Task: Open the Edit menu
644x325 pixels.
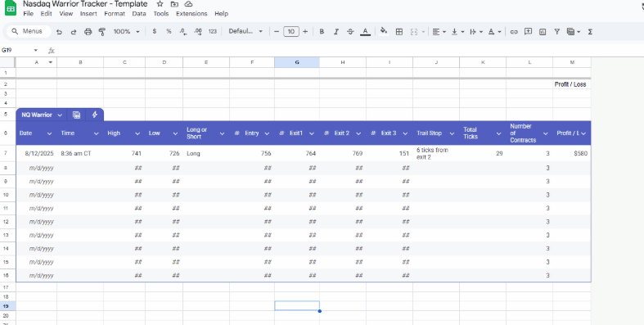Action: (46, 14)
